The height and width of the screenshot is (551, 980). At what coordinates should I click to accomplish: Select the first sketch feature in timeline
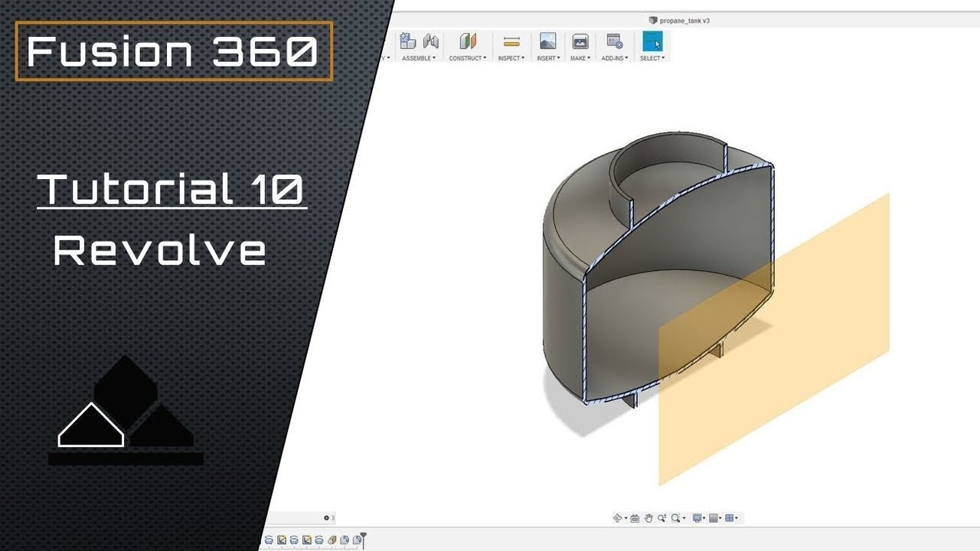[x=282, y=540]
